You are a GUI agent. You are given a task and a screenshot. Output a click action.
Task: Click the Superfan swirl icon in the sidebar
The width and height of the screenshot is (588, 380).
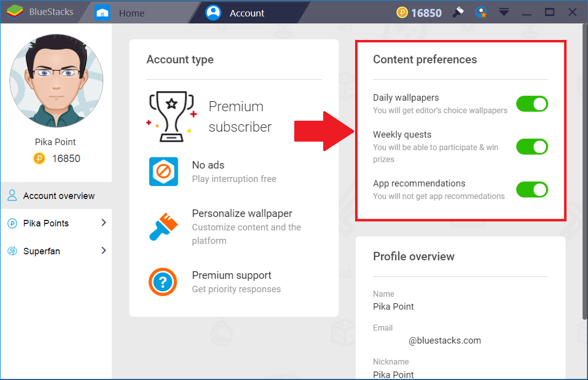12,251
